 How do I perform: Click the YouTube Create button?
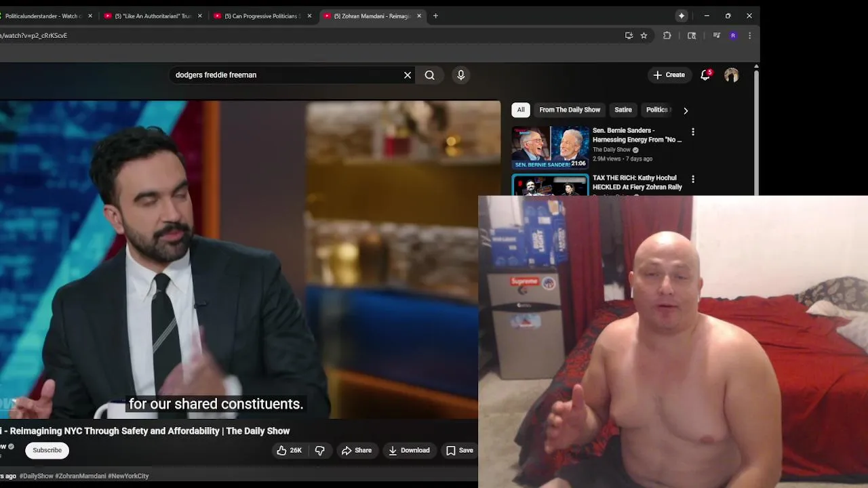(669, 75)
